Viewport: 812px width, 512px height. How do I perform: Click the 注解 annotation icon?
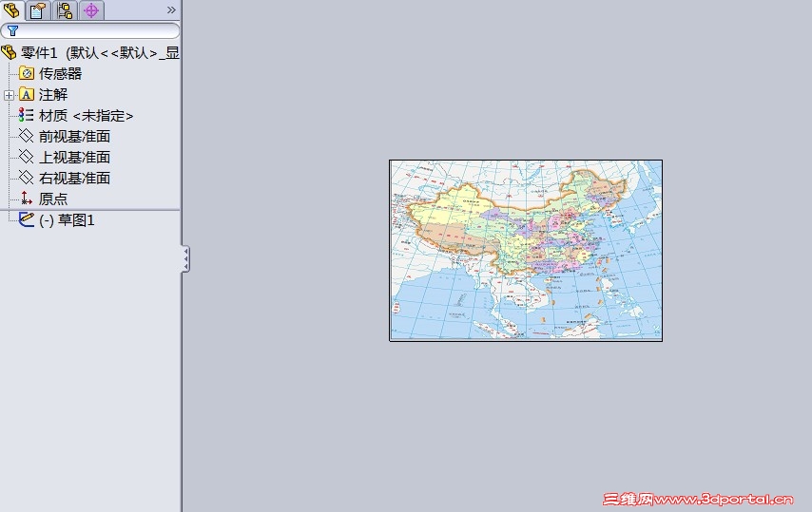[x=26, y=95]
